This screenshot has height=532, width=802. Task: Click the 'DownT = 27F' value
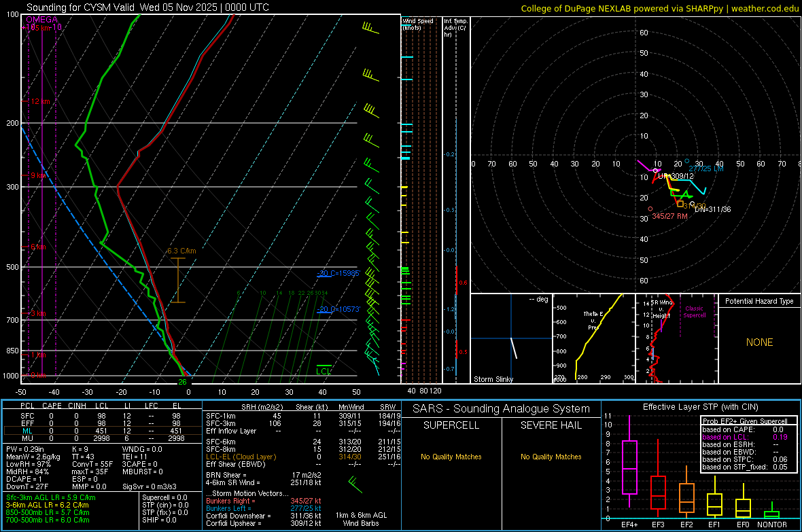tap(27, 486)
